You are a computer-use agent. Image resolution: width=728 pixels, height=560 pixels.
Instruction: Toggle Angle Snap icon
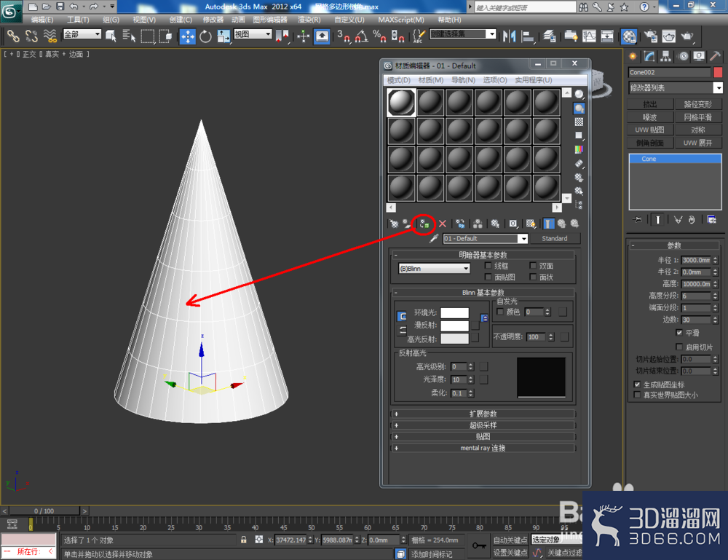tap(362, 36)
